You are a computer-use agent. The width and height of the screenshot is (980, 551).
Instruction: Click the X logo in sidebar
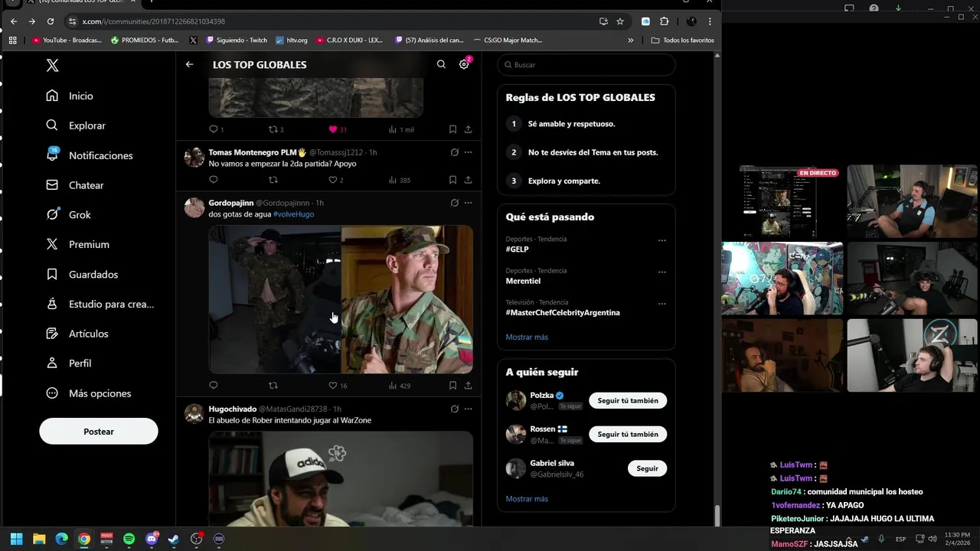click(52, 65)
